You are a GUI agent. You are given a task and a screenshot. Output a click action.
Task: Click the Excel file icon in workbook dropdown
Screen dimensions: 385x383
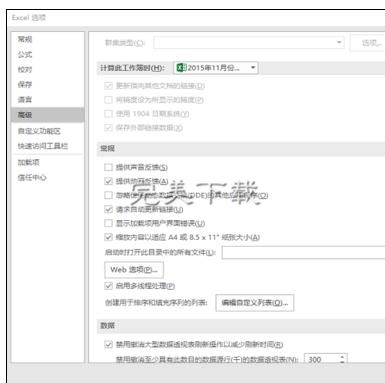tap(181, 68)
